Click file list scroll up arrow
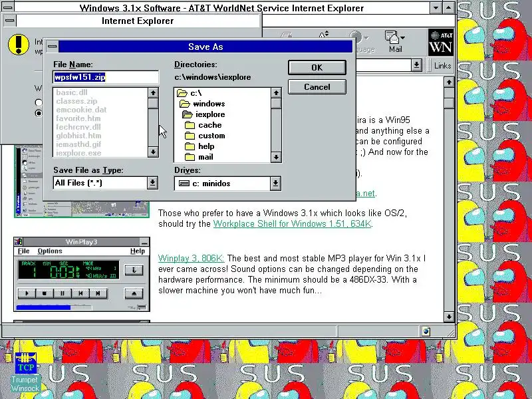This screenshot has width=532, height=399. point(153,92)
